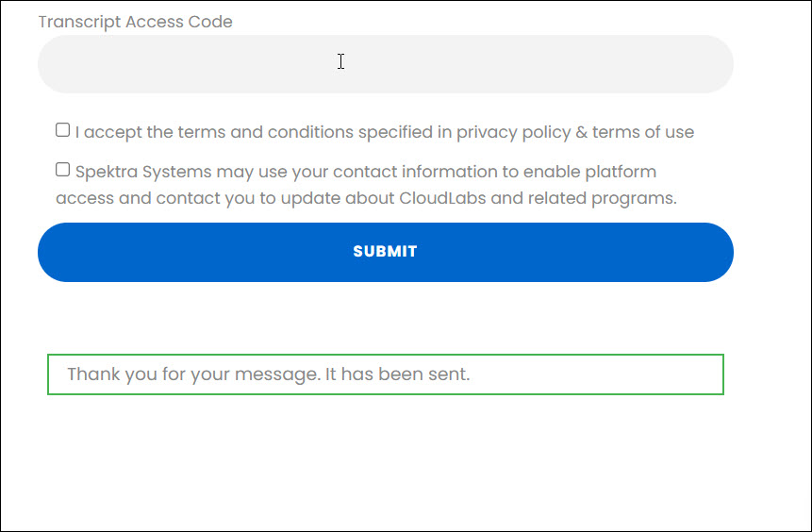812x532 pixels.
Task: Click the 'terms and conditions' words
Action: click(265, 132)
